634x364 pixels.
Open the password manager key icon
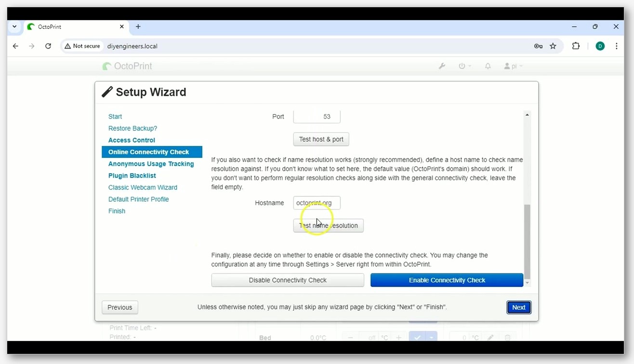(x=538, y=46)
